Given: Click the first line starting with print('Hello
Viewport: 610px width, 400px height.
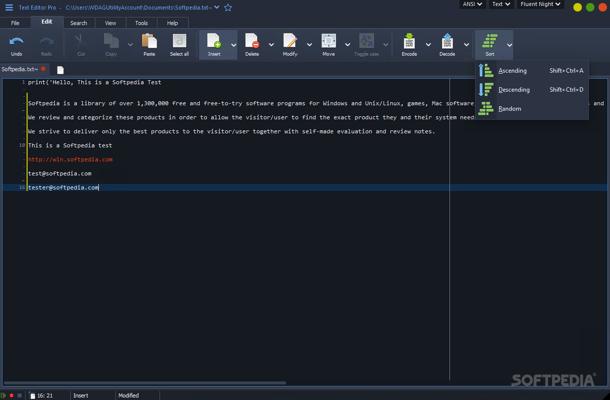Looking at the screenshot, I should pyautogui.click(x=95, y=82).
